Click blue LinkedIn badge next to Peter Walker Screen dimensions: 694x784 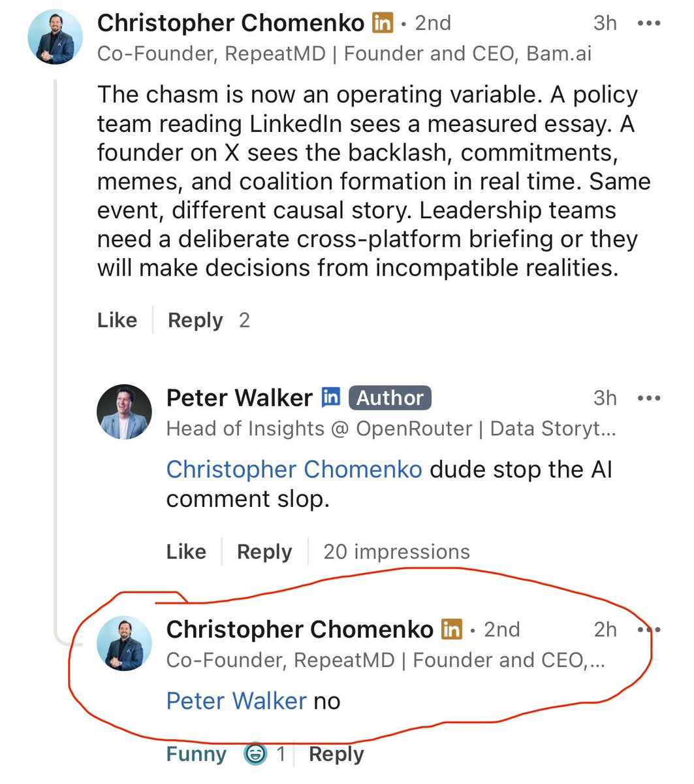[331, 397]
